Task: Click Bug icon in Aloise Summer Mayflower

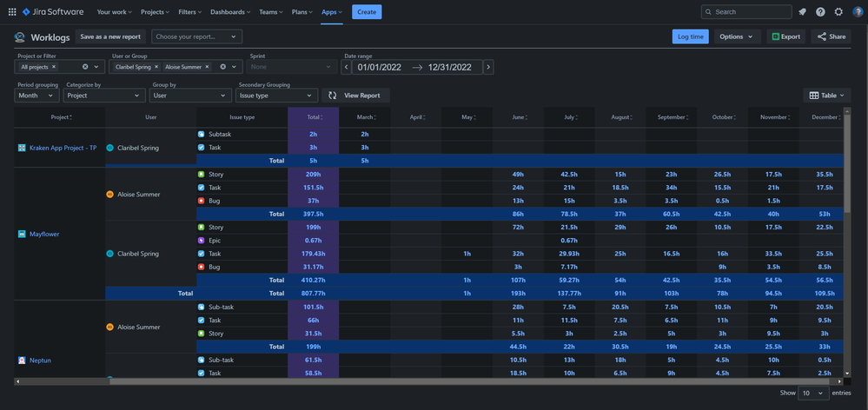Action: (201, 201)
